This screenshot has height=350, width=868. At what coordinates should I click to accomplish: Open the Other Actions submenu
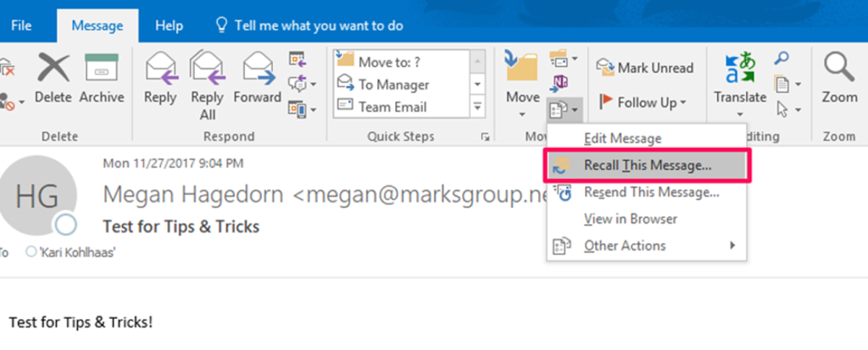pyautogui.click(x=647, y=245)
